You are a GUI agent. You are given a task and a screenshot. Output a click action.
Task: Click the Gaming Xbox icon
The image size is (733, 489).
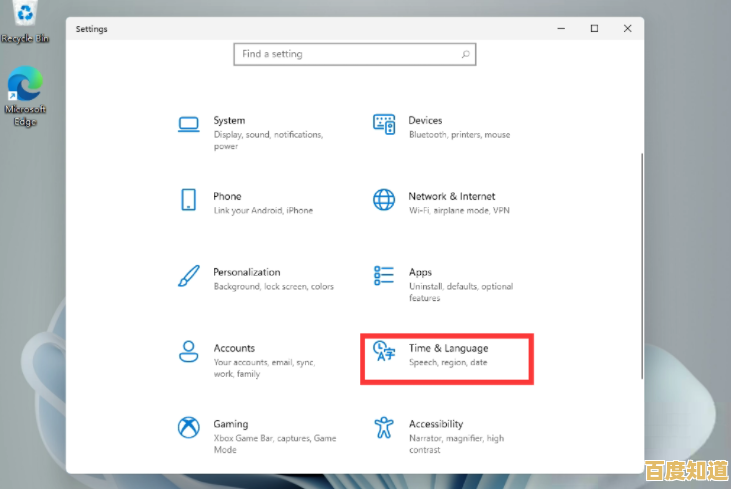tap(188, 428)
